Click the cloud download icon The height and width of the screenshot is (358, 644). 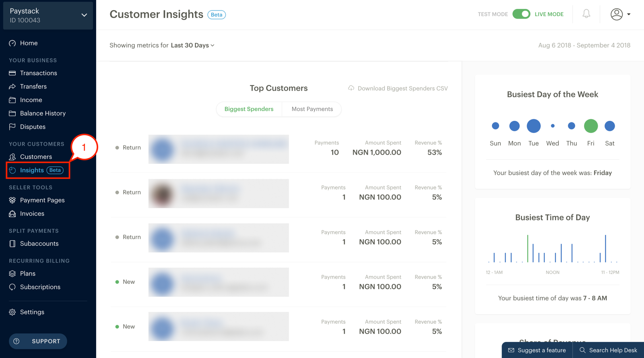(351, 88)
